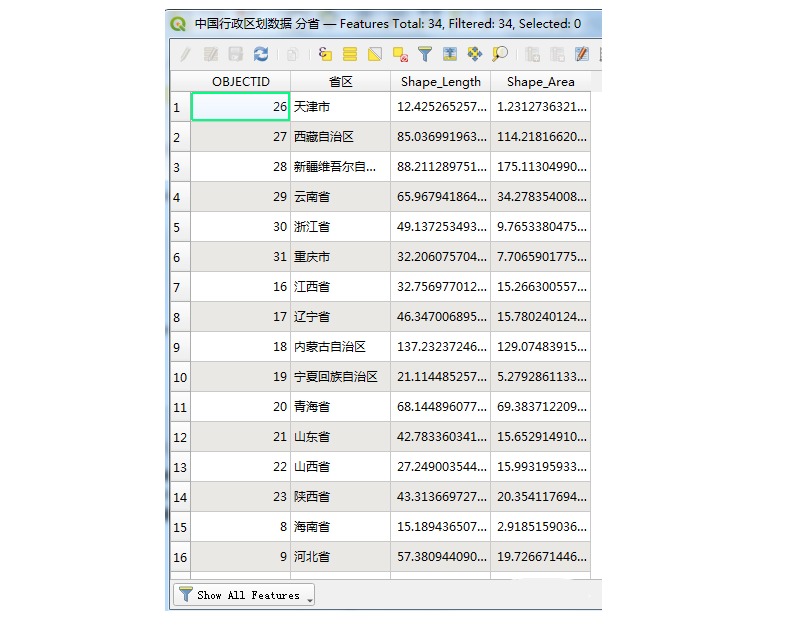
Task: Click the new field icon
Action: click(x=532, y=54)
